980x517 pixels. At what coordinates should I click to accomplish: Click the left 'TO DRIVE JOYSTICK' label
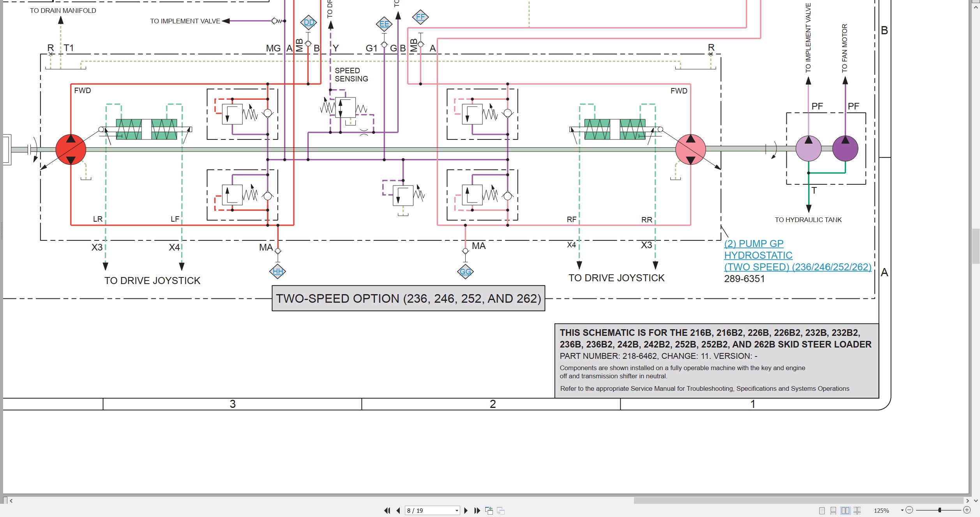pos(152,281)
